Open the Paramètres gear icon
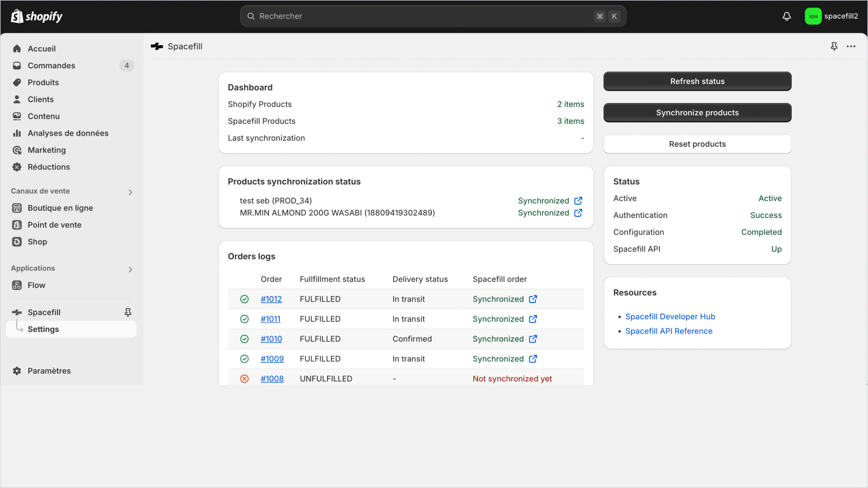 pyautogui.click(x=16, y=371)
